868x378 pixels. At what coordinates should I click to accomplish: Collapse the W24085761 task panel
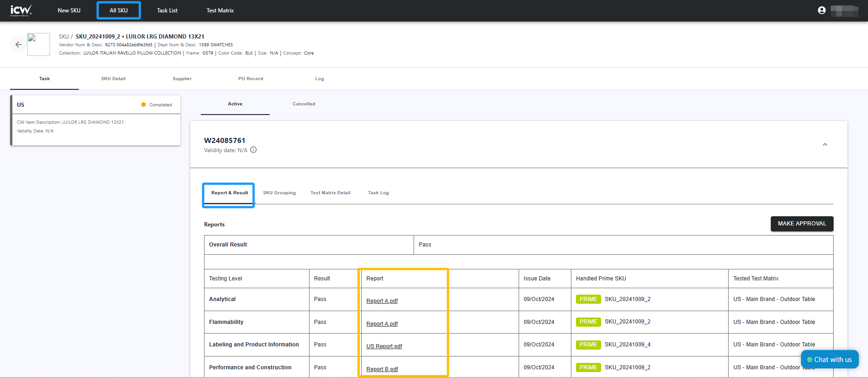pyautogui.click(x=824, y=144)
